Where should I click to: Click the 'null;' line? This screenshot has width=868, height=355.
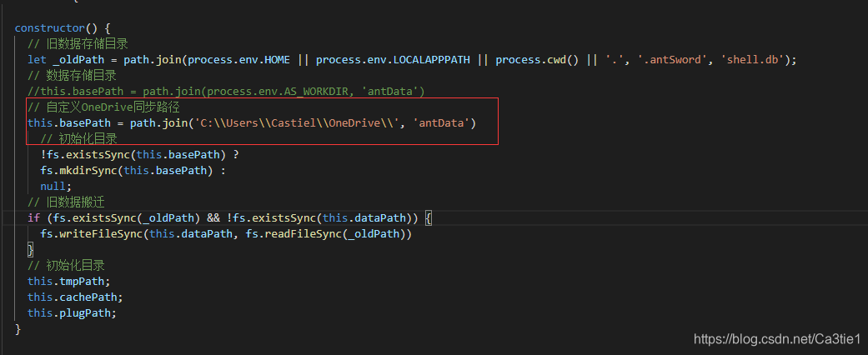(x=56, y=187)
